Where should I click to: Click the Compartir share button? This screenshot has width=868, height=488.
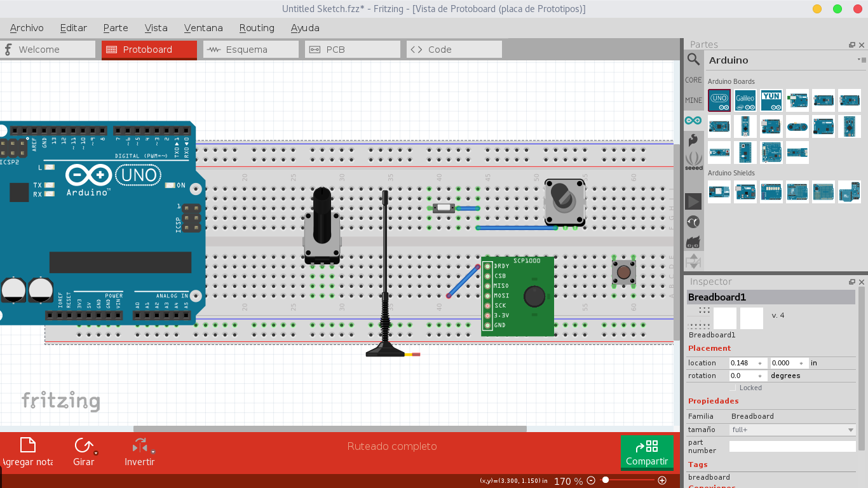(647, 452)
